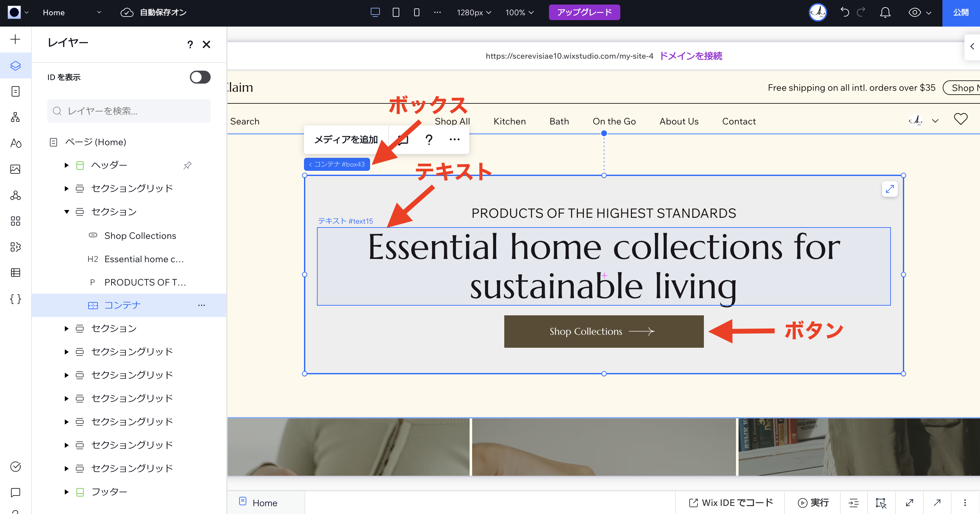
Task: Unpin the ヘッダー layer
Action: 187,165
